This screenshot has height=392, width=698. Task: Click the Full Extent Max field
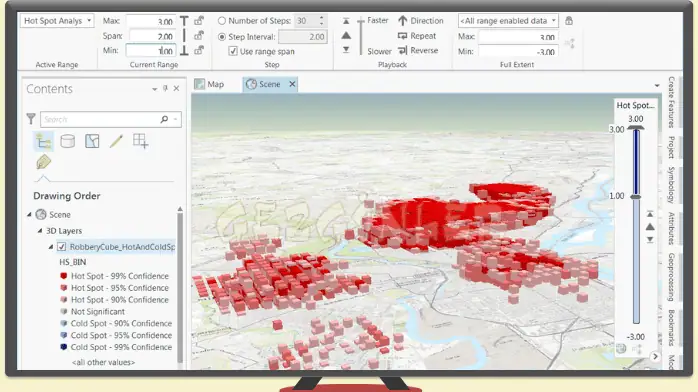coord(519,37)
